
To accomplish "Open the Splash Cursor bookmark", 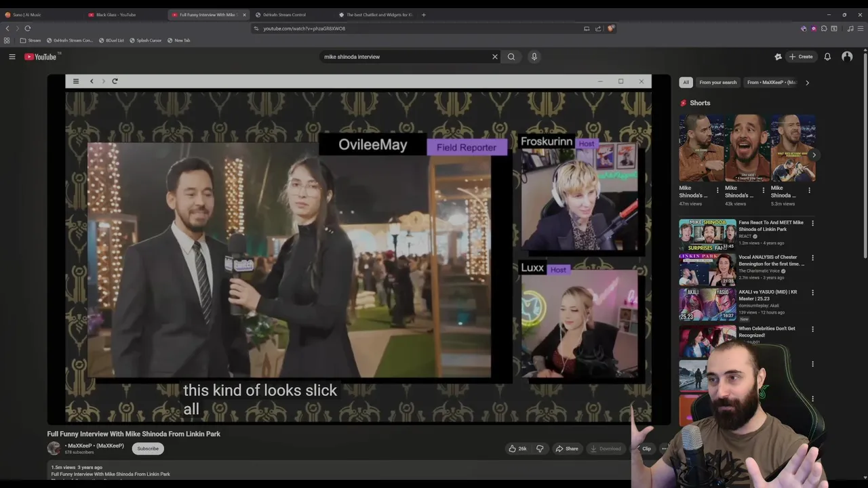I will click(x=146, y=41).
